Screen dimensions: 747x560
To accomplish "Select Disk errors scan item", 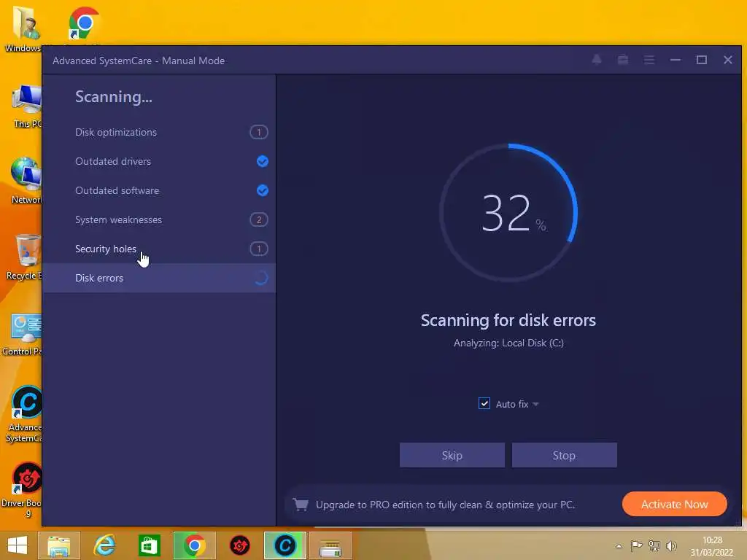I will 158,278.
